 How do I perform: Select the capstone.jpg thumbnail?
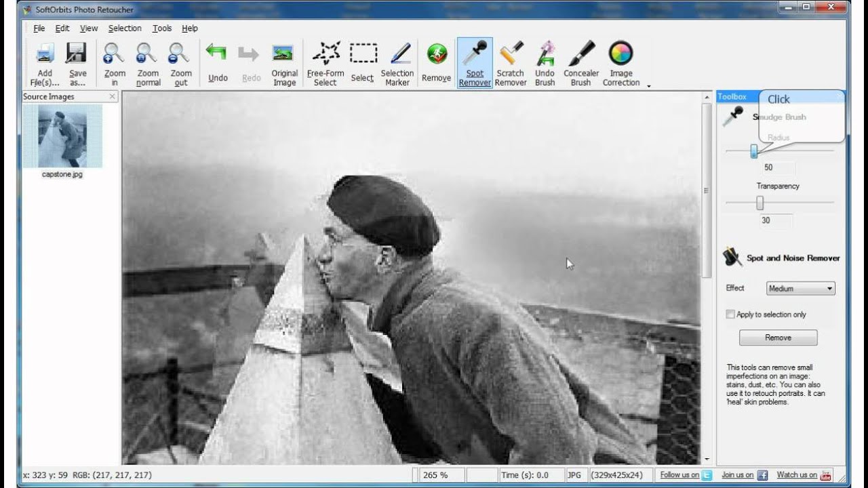tap(62, 136)
